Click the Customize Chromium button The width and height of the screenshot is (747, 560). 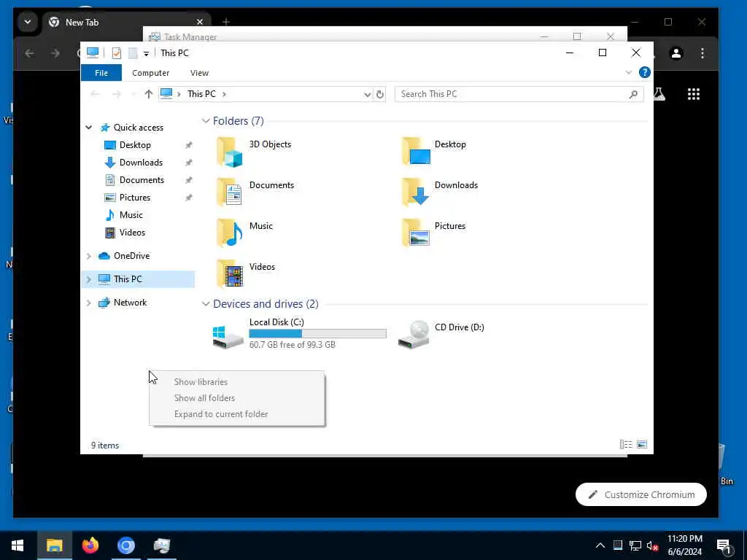coord(640,495)
